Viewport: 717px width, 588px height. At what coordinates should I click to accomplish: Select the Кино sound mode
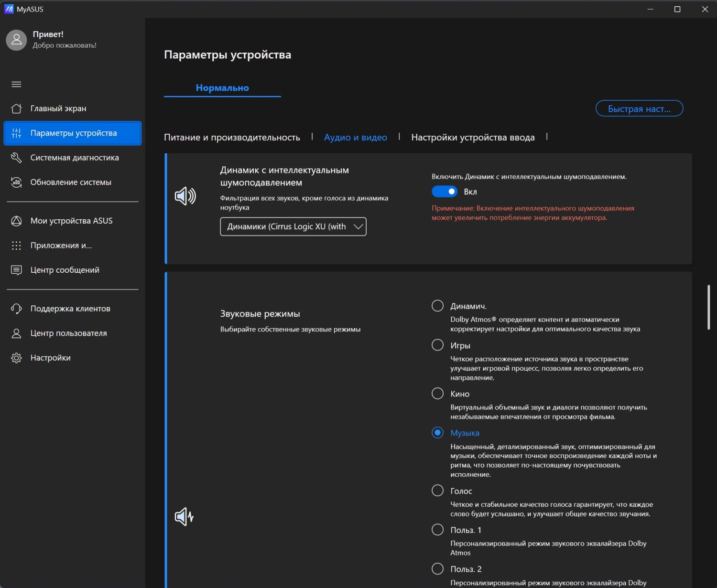[x=437, y=394]
